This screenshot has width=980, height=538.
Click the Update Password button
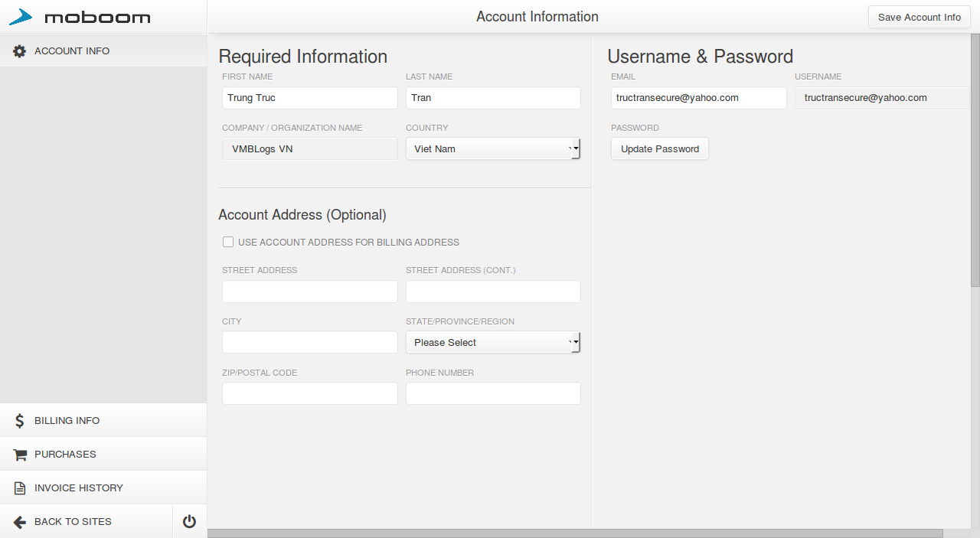click(x=659, y=149)
